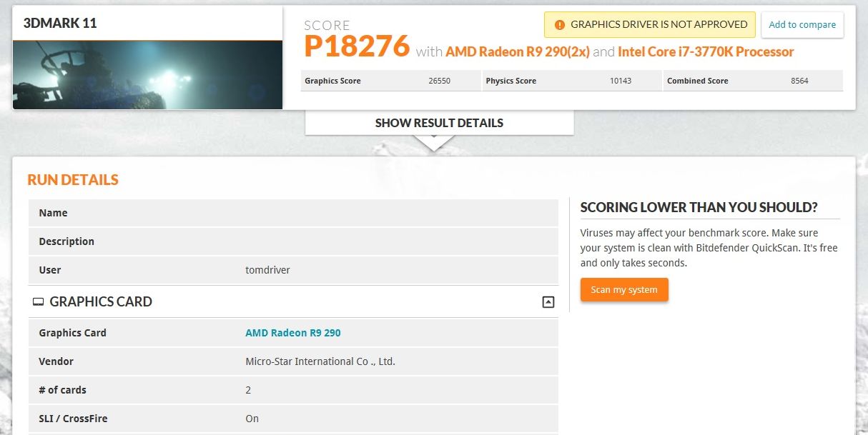The height and width of the screenshot is (435, 868).
Task: Open Intel Core i7-3770K Processor link
Action: tap(706, 51)
